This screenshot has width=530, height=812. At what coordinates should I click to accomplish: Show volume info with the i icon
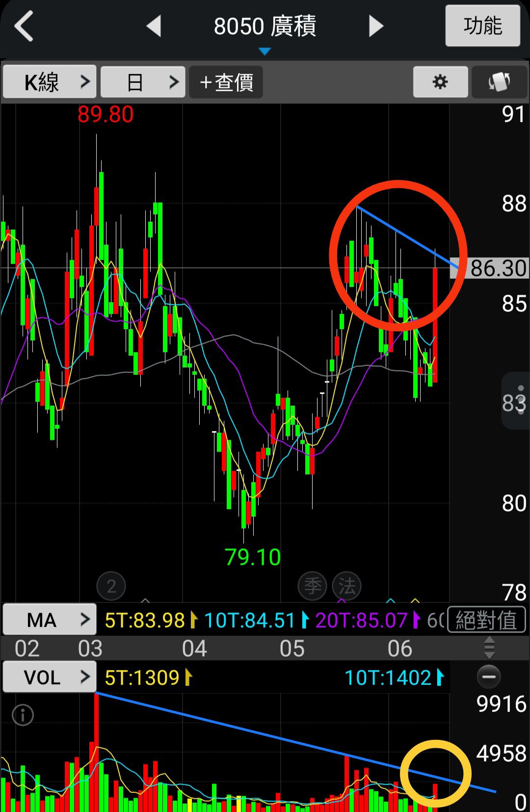23,715
